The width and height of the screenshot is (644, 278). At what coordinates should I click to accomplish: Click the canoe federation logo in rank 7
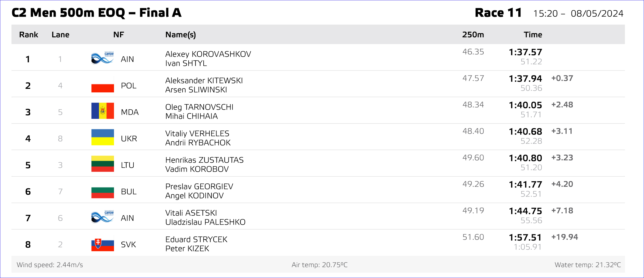(103, 216)
